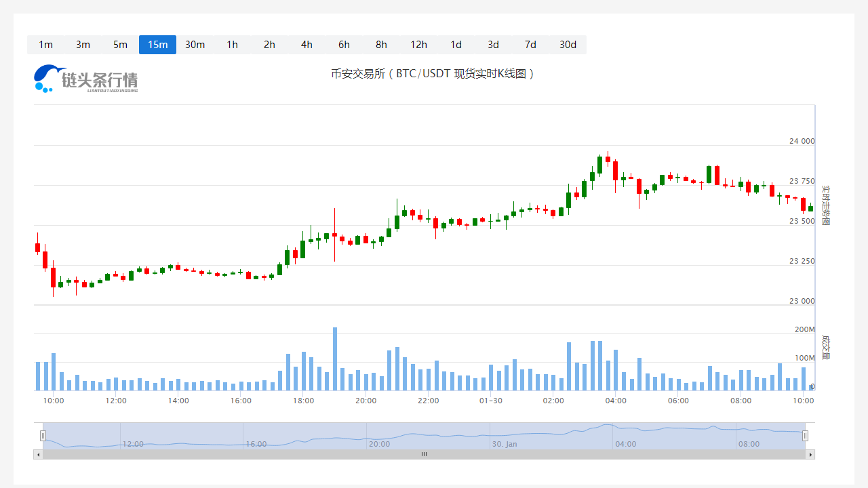Image resolution: width=868 pixels, height=488 pixels.
Task: Click the left handle of the time range slider
Action: pos(43,436)
